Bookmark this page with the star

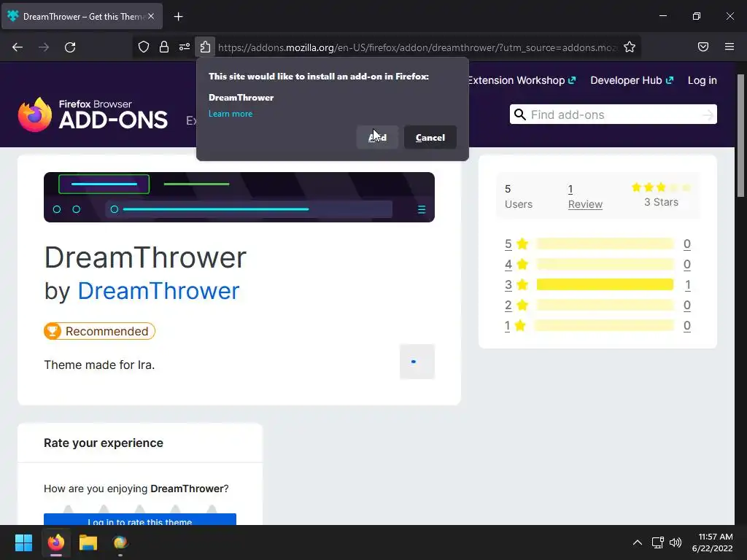(630, 47)
